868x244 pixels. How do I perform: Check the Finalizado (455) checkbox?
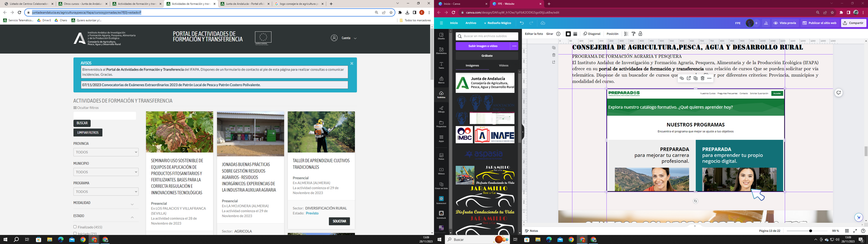[75, 227]
